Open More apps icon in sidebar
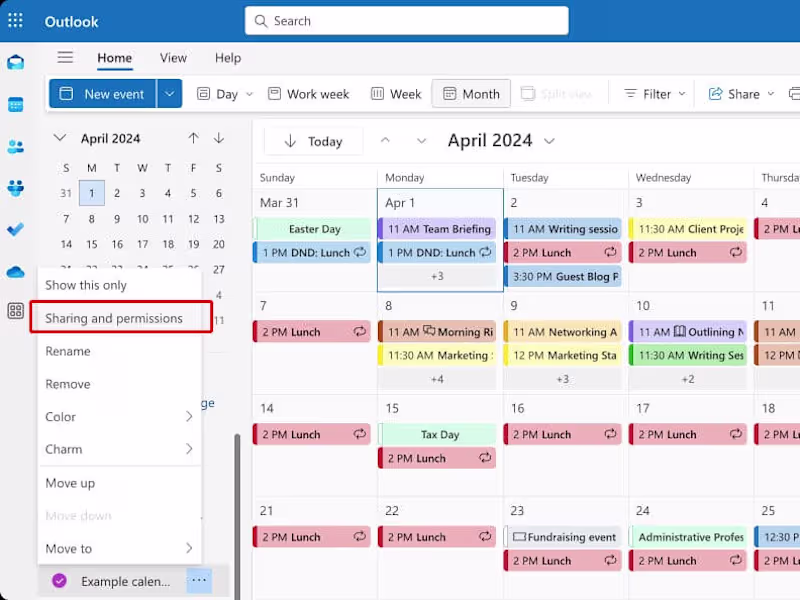The height and width of the screenshot is (600, 800). 16,310
